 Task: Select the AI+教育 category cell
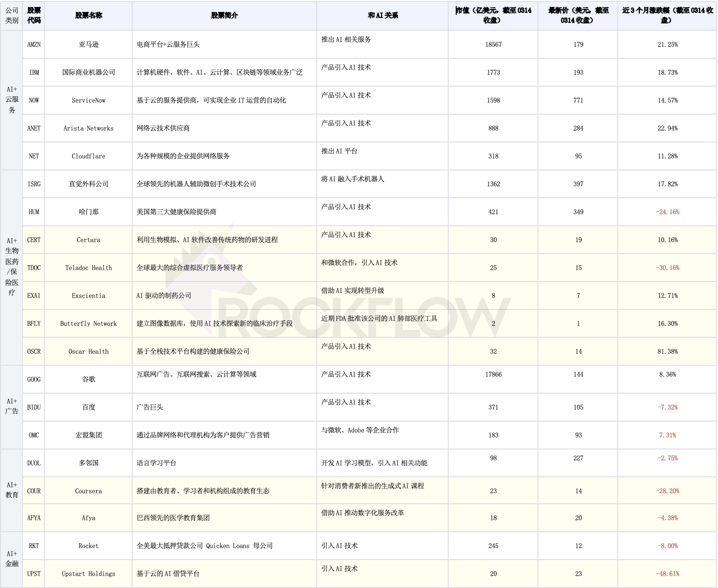11,490
